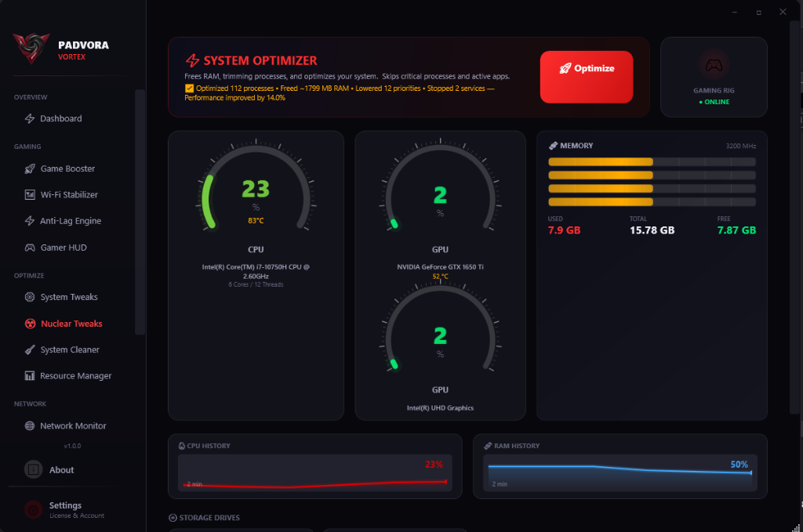
Task: Open the Anti-Lag Engine section
Action: point(71,221)
